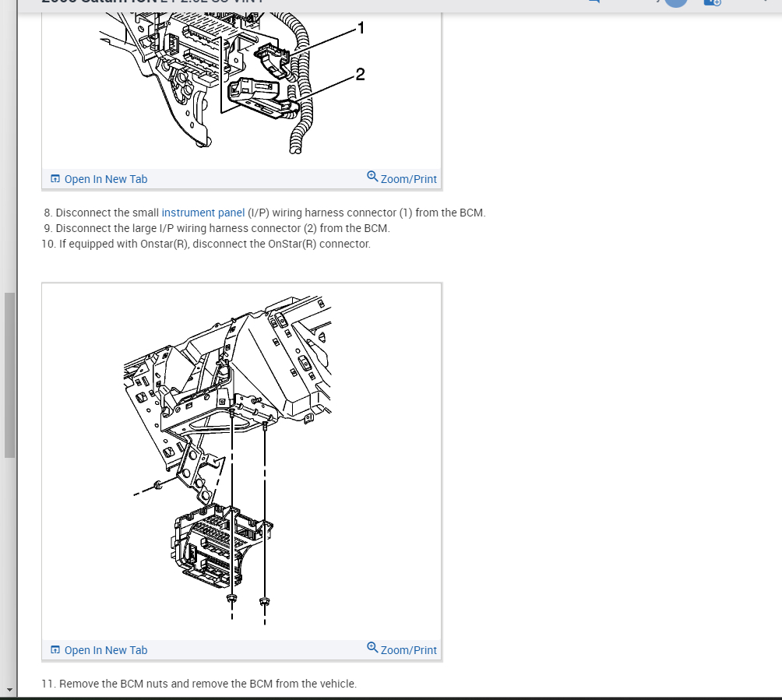Click callout number 2 in the connector diagram

pos(359,75)
